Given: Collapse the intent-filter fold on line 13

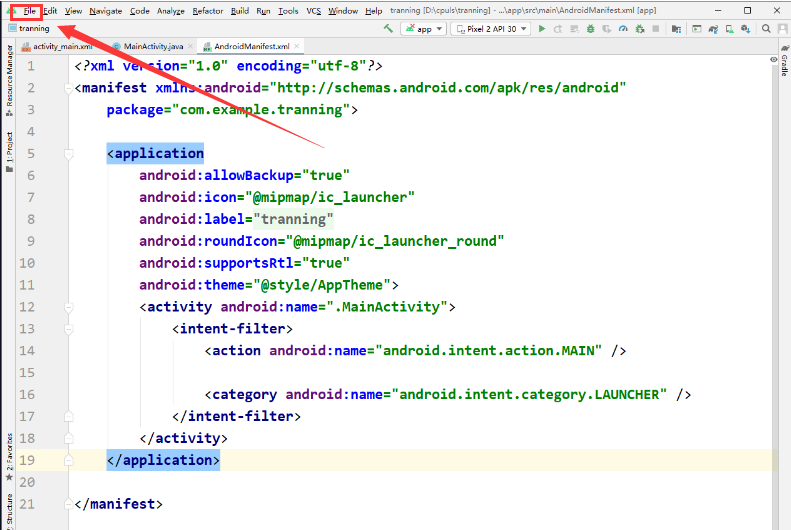Looking at the screenshot, I should tap(69, 329).
